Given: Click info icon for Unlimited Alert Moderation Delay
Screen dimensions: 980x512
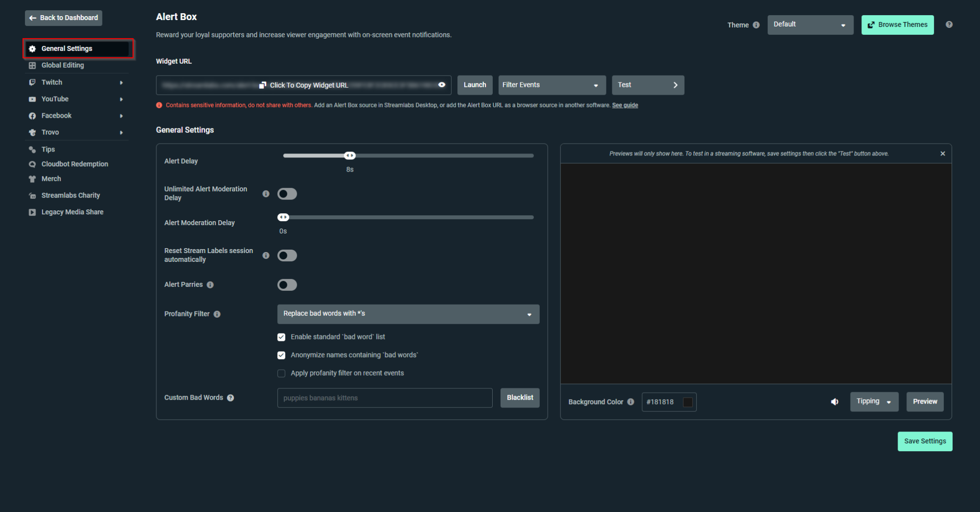Looking at the screenshot, I should (266, 194).
